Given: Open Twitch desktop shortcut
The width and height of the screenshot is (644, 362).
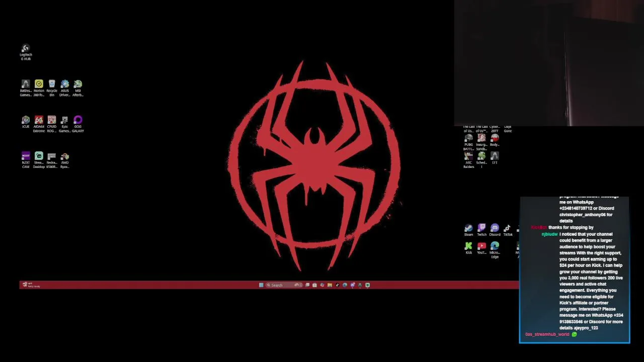Looking at the screenshot, I should pos(481,230).
